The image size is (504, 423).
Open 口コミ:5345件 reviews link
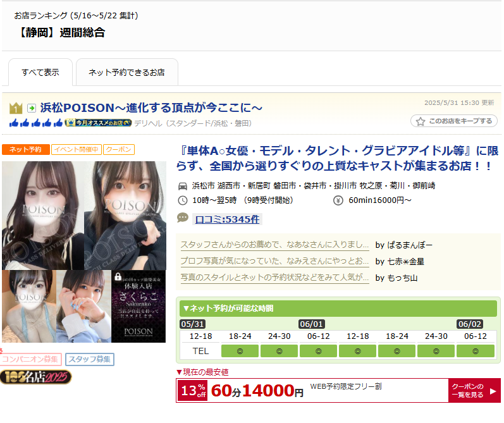click(x=227, y=219)
